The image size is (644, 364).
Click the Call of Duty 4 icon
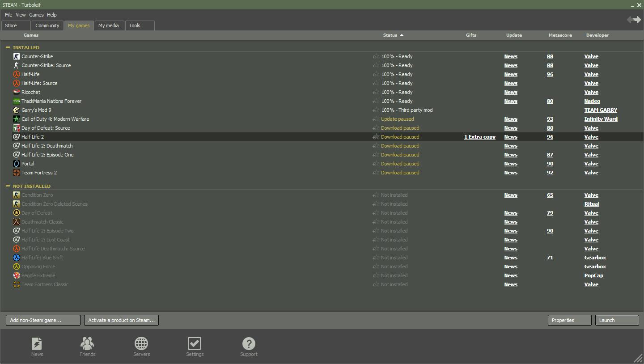pyautogui.click(x=17, y=119)
